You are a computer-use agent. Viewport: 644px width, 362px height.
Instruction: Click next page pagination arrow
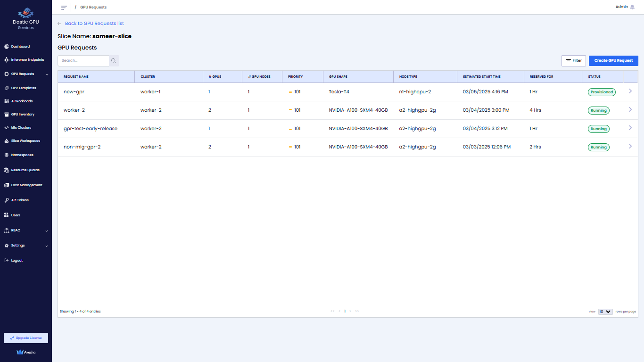click(350, 312)
